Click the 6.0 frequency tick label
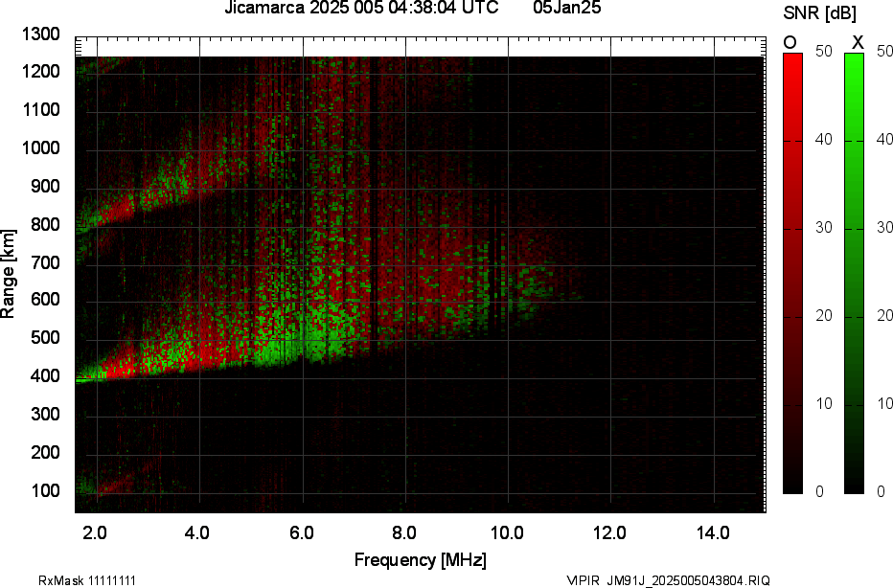 [x=301, y=532]
